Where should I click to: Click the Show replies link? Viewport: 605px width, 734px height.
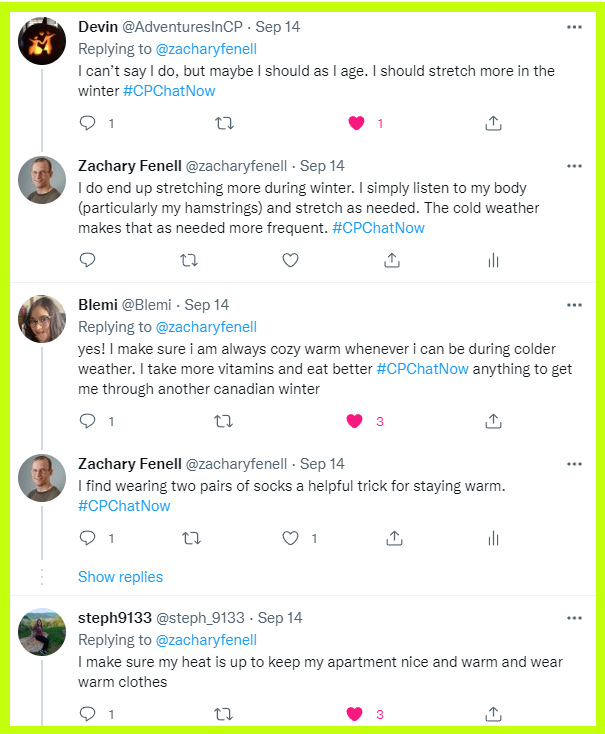pyautogui.click(x=120, y=577)
